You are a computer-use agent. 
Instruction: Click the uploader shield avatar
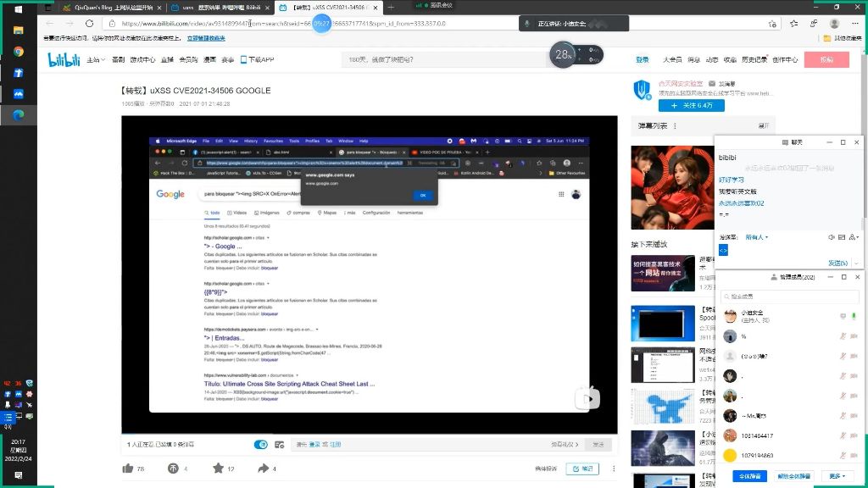[x=643, y=90]
